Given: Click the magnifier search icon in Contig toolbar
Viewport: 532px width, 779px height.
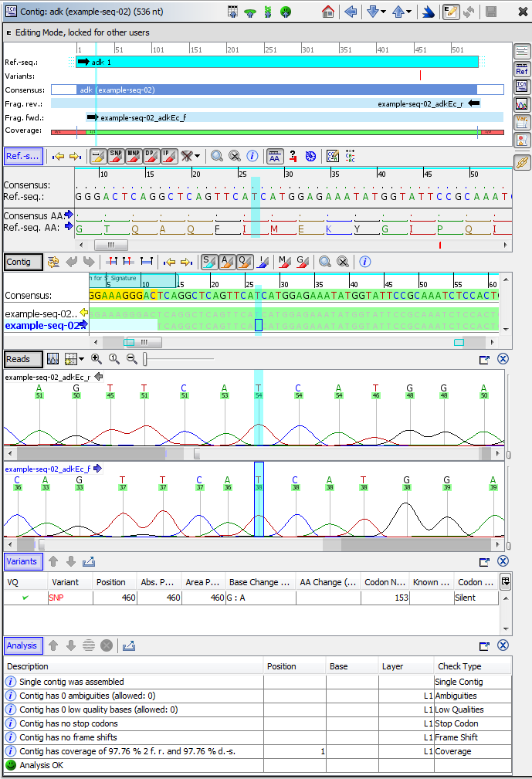Looking at the screenshot, I should point(325,262).
